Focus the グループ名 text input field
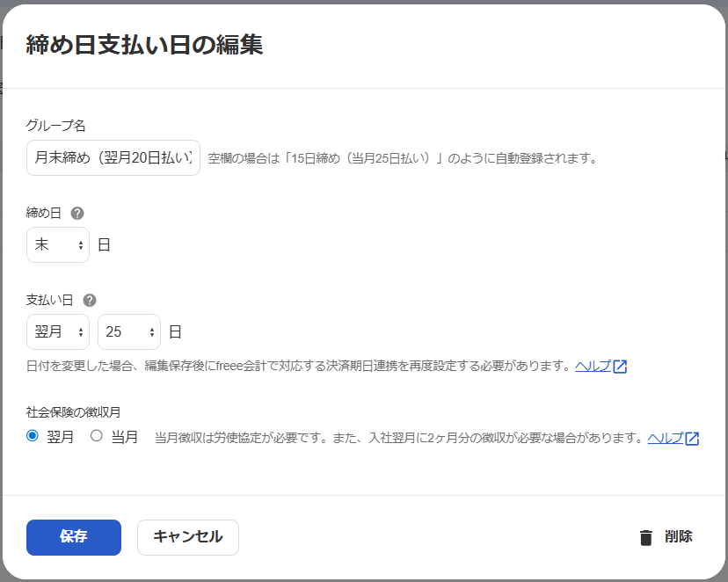 [113, 157]
